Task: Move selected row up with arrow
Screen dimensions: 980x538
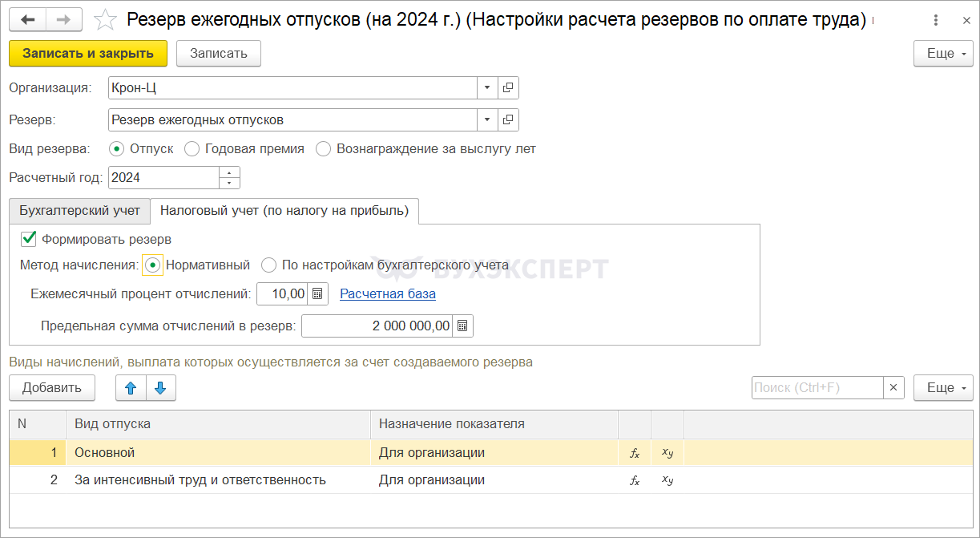Action: tap(131, 388)
